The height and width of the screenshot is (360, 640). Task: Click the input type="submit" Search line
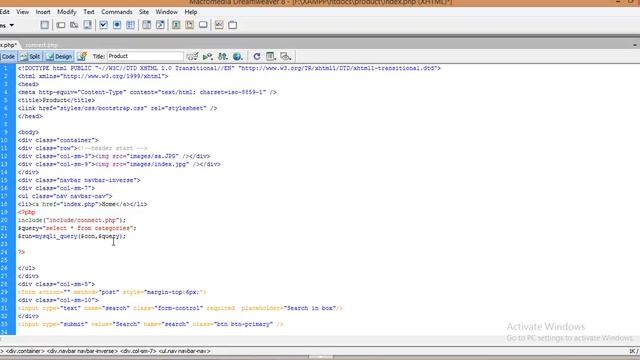click(150, 324)
